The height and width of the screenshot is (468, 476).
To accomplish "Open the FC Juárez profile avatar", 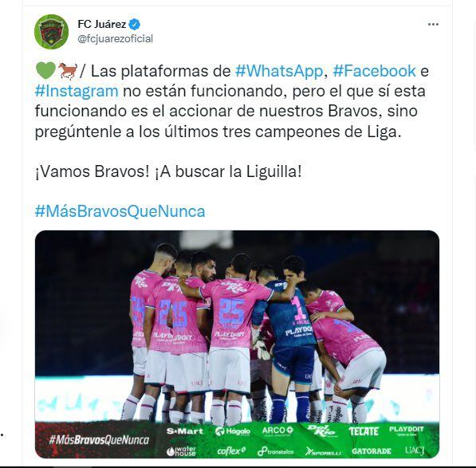I will click(51, 32).
